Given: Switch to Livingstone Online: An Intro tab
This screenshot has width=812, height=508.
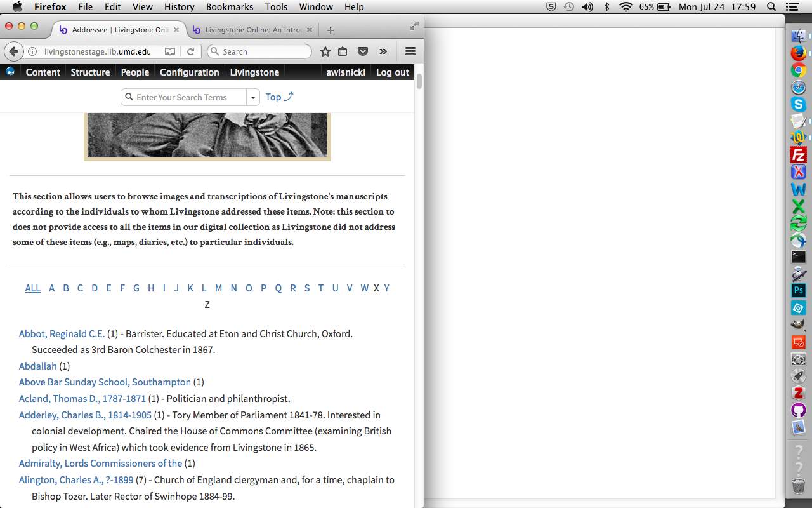Looking at the screenshot, I should pyautogui.click(x=251, y=30).
